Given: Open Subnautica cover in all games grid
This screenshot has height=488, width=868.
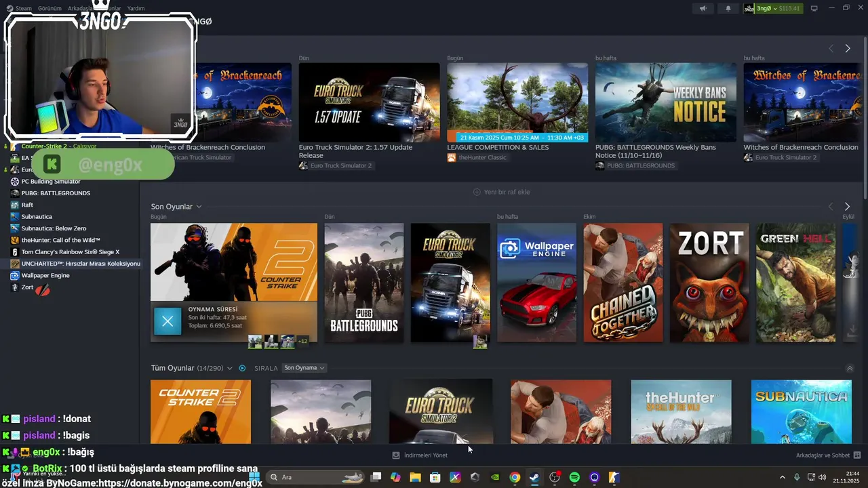Looking at the screenshot, I should point(801,412).
